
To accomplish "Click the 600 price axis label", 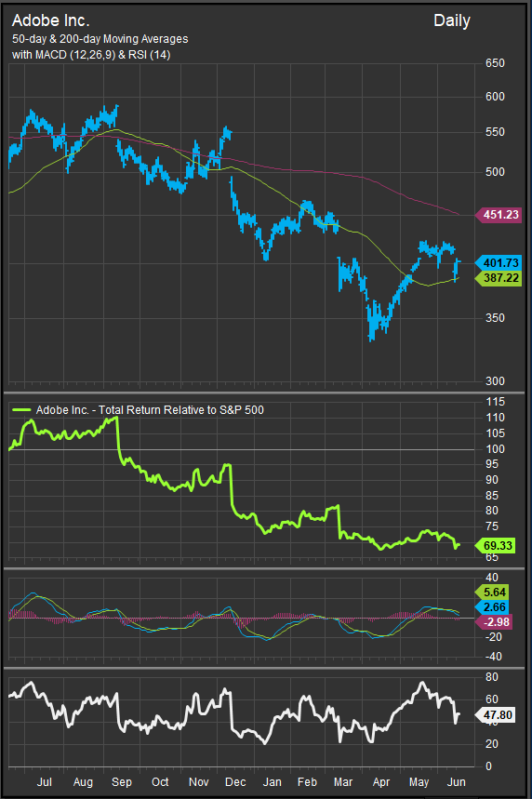I will pyautogui.click(x=495, y=97).
